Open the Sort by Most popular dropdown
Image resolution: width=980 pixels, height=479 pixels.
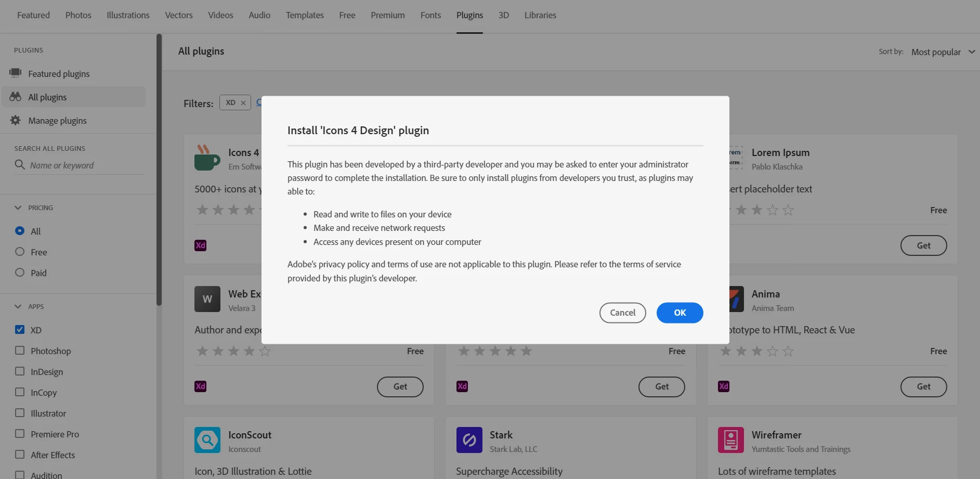943,52
